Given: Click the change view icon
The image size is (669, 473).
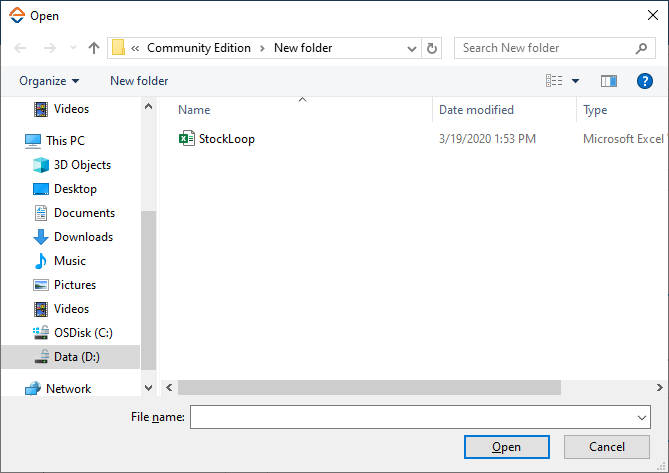Looking at the screenshot, I should click(554, 81).
